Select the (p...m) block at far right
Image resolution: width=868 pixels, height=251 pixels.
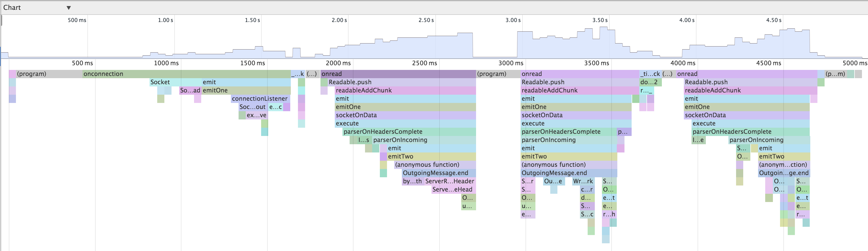pyautogui.click(x=835, y=74)
